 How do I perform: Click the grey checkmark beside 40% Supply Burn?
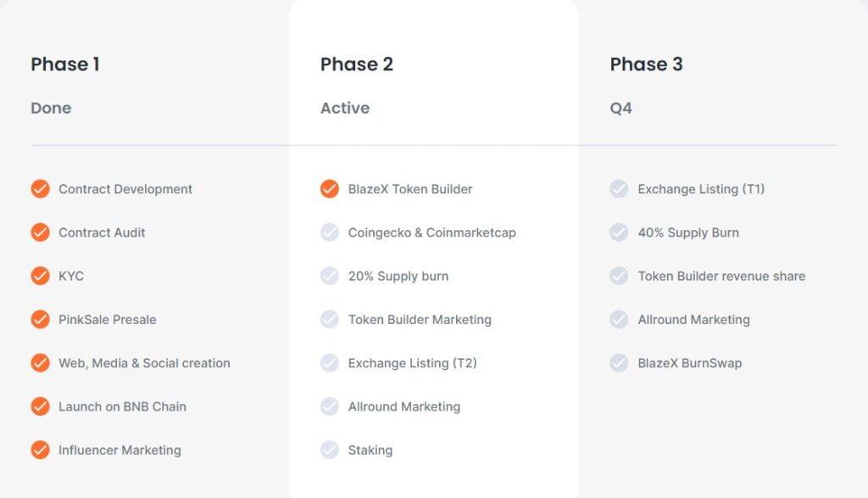619,232
